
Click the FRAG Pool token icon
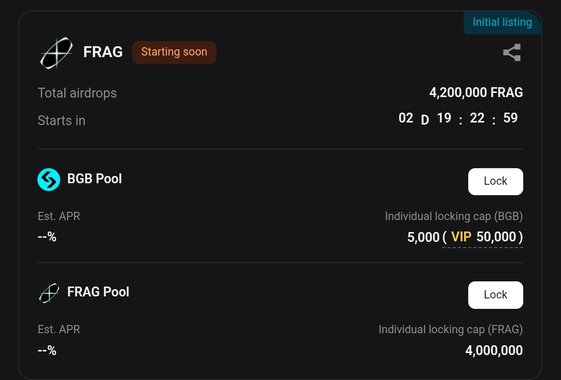point(49,293)
